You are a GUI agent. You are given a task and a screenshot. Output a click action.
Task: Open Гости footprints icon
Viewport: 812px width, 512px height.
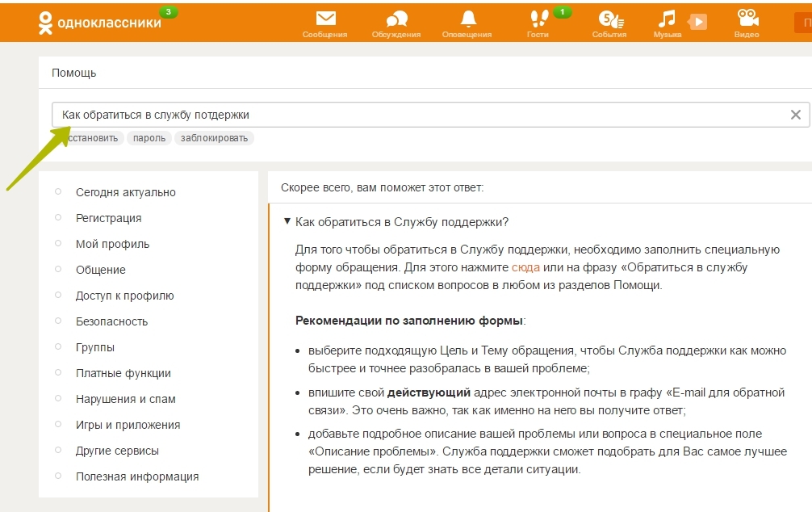pyautogui.click(x=538, y=19)
